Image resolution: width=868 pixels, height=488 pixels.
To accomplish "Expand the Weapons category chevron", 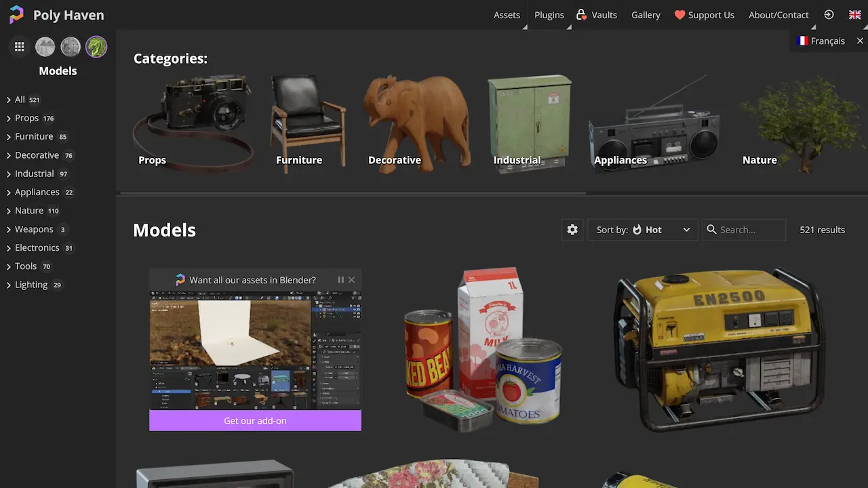I will pos(9,229).
